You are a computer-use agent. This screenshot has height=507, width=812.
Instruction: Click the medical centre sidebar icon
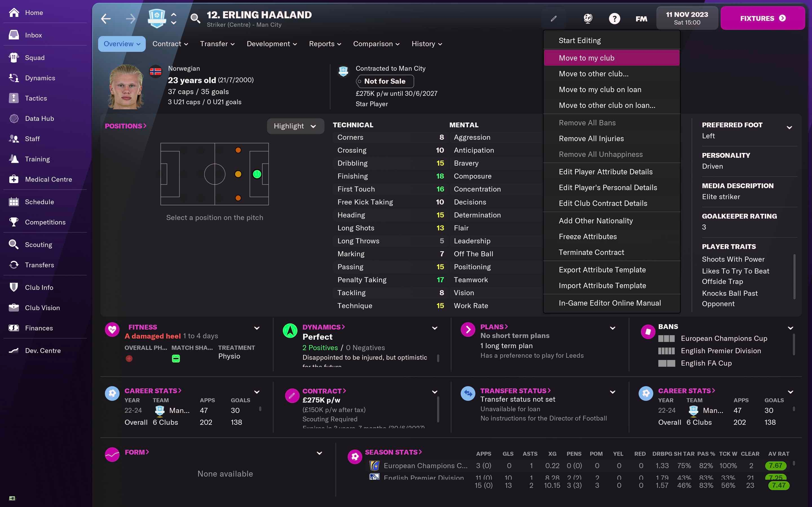click(x=48, y=180)
